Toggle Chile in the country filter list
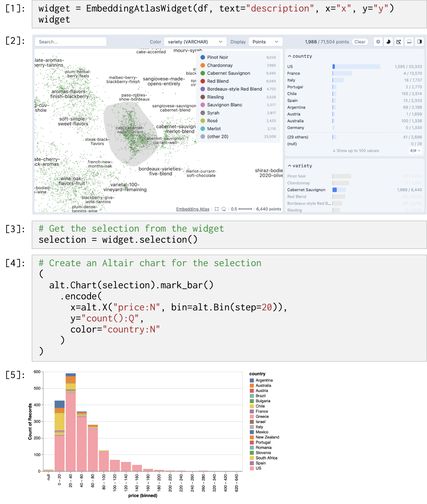Image resolution: width=427 pixels, height=504 pixels. point(292,94)
